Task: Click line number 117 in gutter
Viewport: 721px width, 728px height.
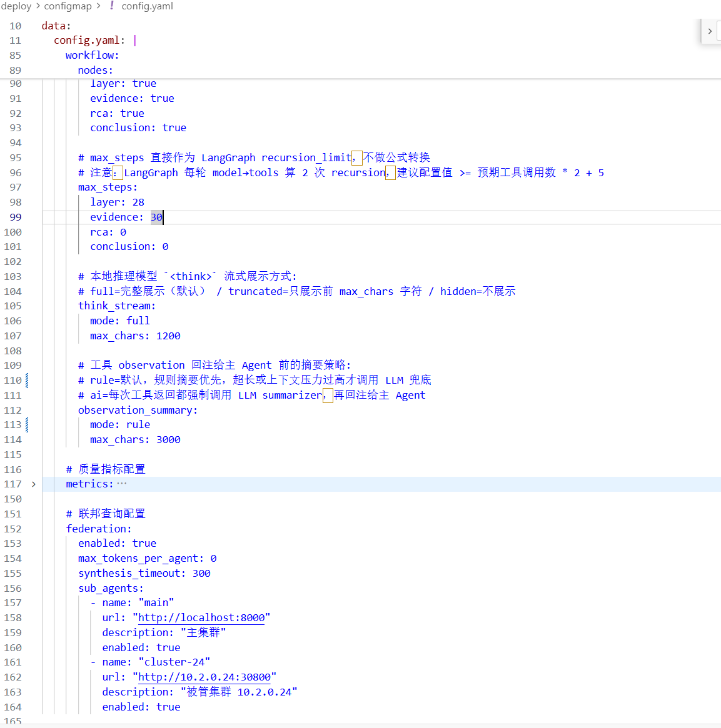Action: 13,484
